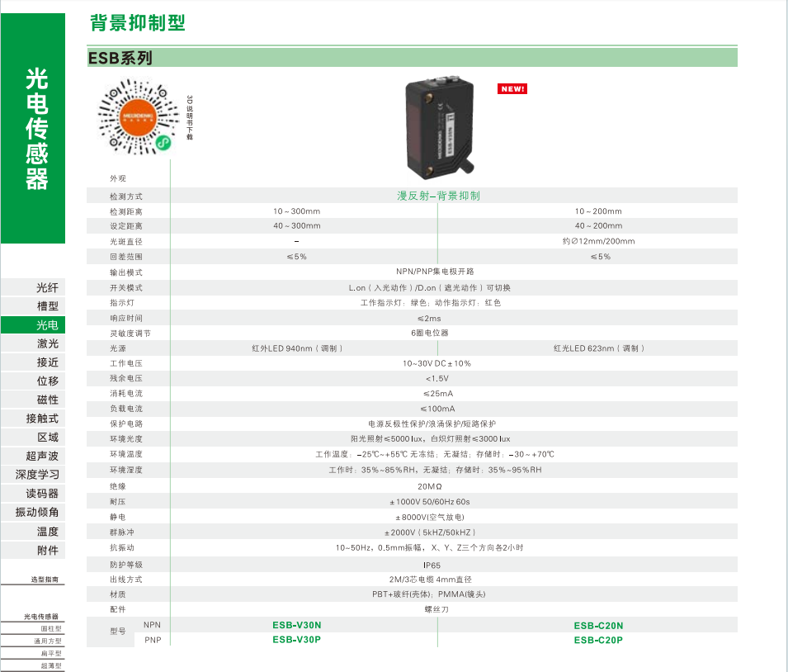Click the 光电传感器 green sidebar banner
Image resolution: width=788 pixels, height=672 pixels.
33,128
